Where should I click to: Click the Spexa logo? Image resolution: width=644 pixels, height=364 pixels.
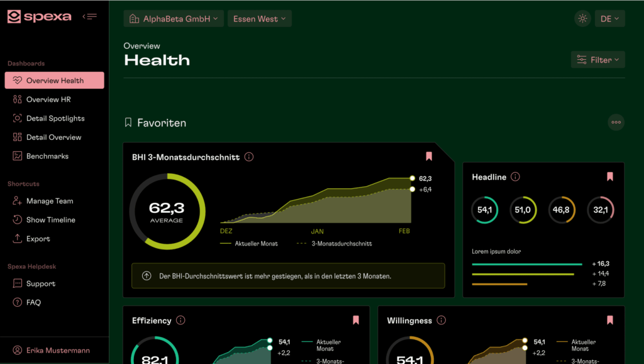[39, 17]
